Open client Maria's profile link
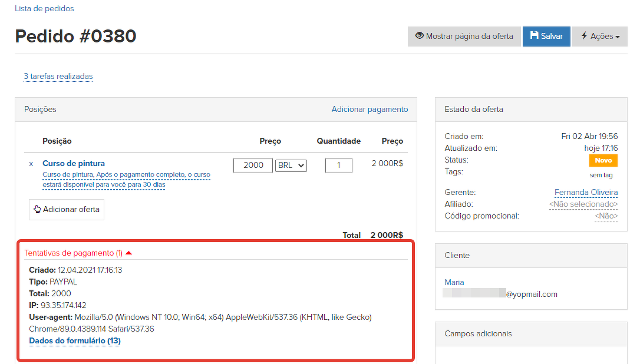640x364 pixels. pos(454,282)
